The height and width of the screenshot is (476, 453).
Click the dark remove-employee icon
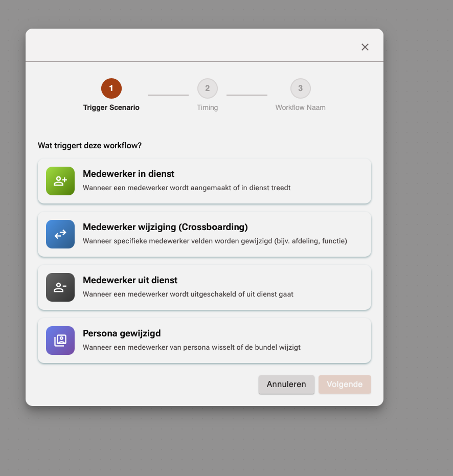[x=60, y=287]
